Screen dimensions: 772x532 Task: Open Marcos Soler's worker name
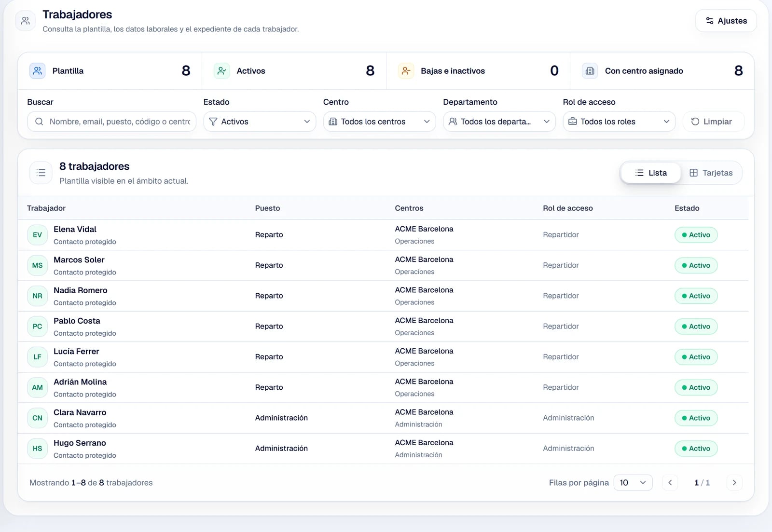point(79,259)
